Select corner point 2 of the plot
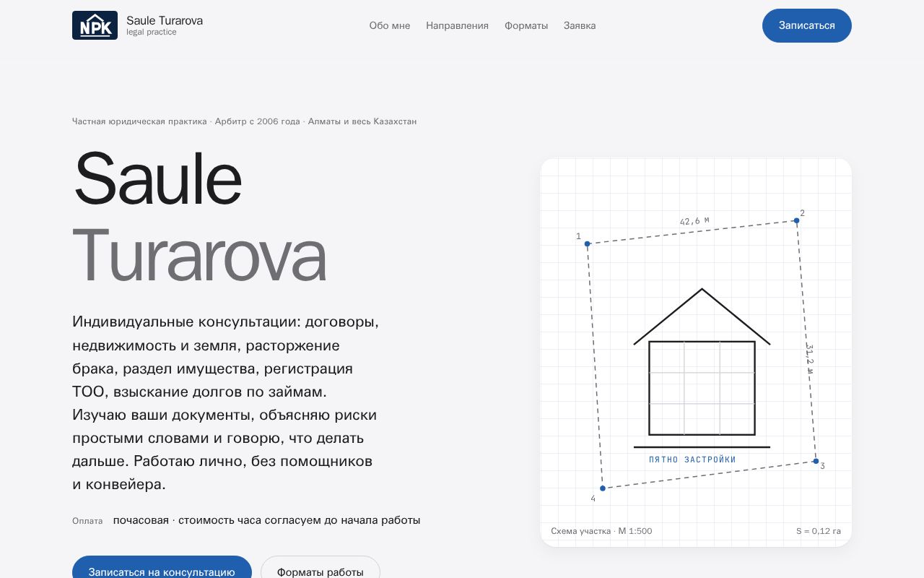The height and width of the screenshot is (578, 924). click(x=796, y=220)
